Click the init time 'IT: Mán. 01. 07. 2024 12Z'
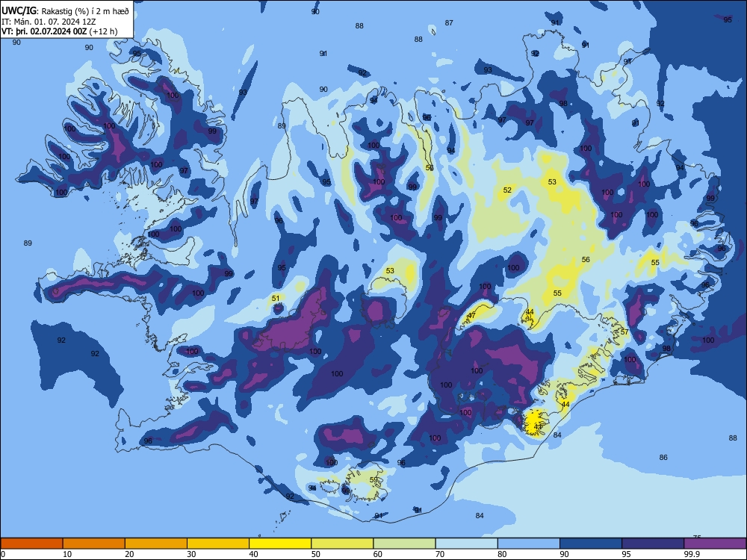This screenshot has height=560, width=747. tap(49, 22)
